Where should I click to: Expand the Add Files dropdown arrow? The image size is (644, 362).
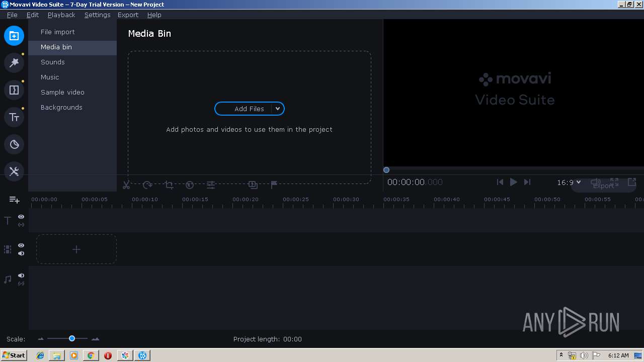click(278, 109)
